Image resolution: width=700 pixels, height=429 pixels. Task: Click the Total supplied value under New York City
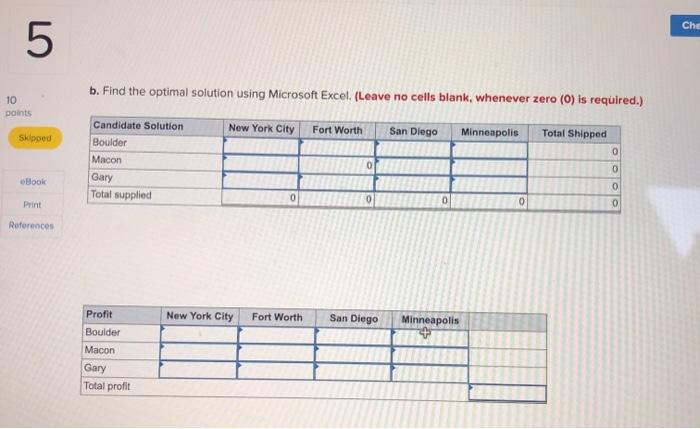(259, 197)
